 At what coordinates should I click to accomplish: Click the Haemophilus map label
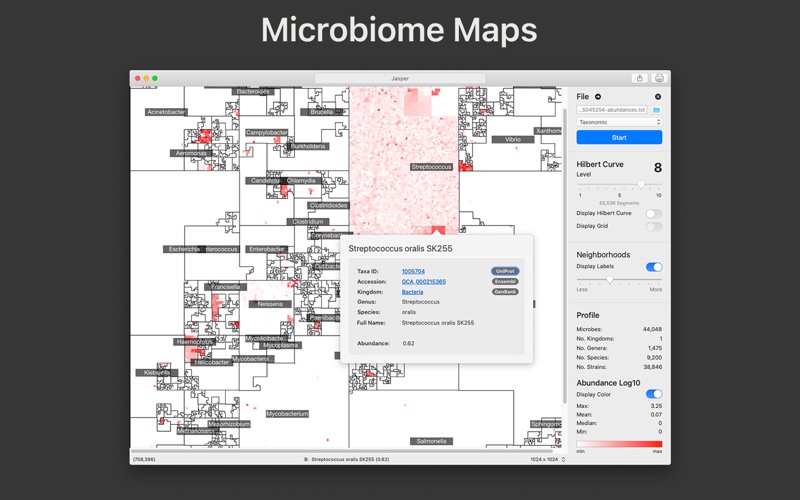coord(195,342)
